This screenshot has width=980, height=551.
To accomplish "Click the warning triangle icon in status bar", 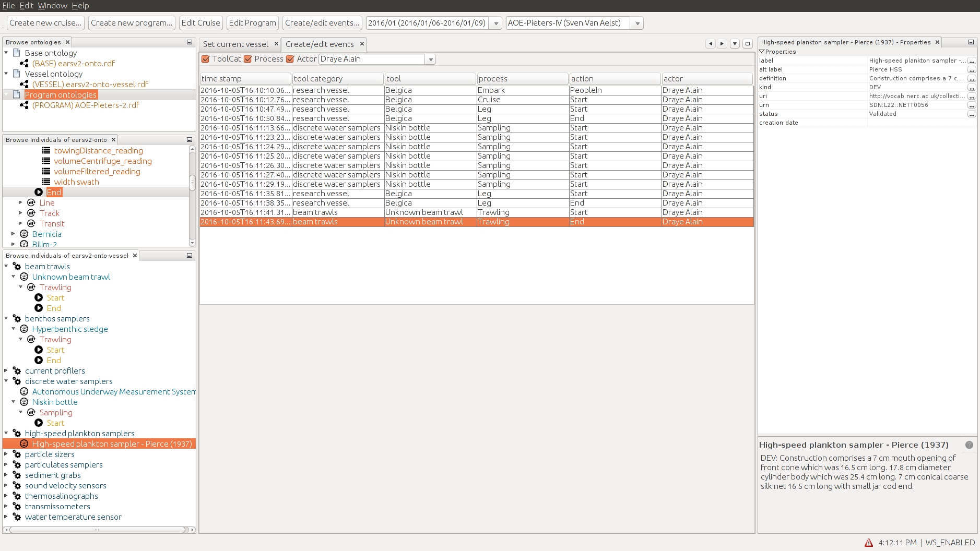I will 869,543.
